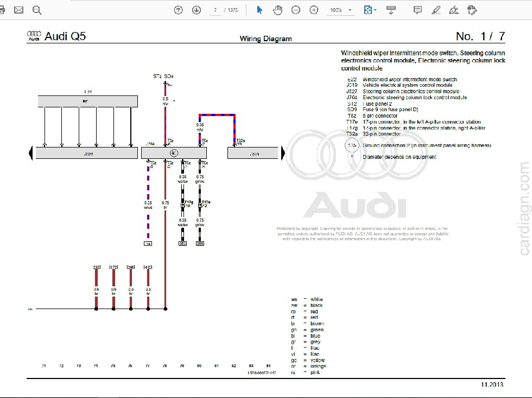Click the total page count 1375
Viewport: 532px width, 398px height.
pyautogui.click(x=232, y=10)
